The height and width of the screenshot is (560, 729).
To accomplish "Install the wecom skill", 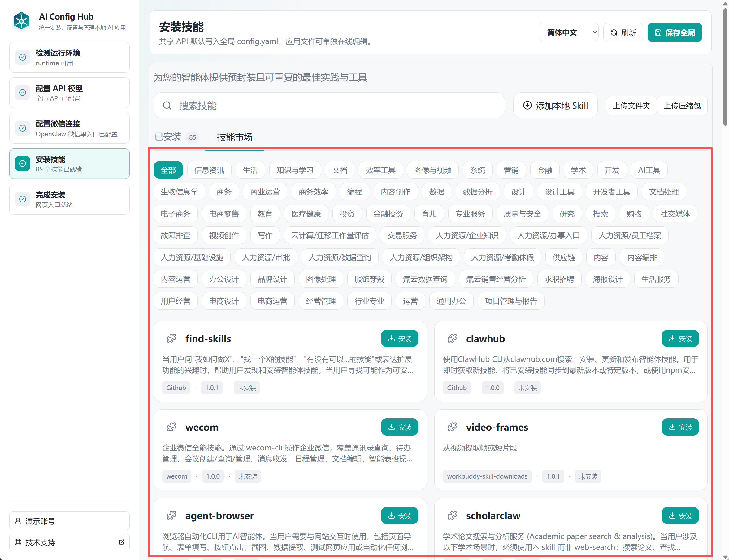I will click(x=399, y=427).
